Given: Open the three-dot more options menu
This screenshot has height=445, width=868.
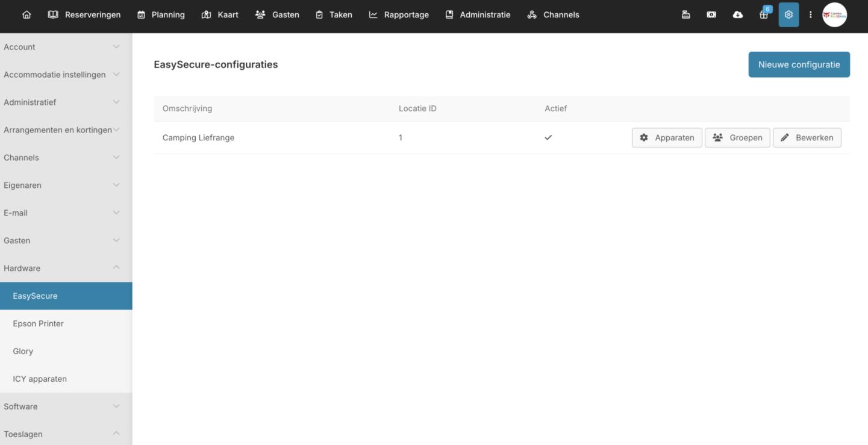Looking at the screenshot, I should pyautogui.click(x=810, y=14).
